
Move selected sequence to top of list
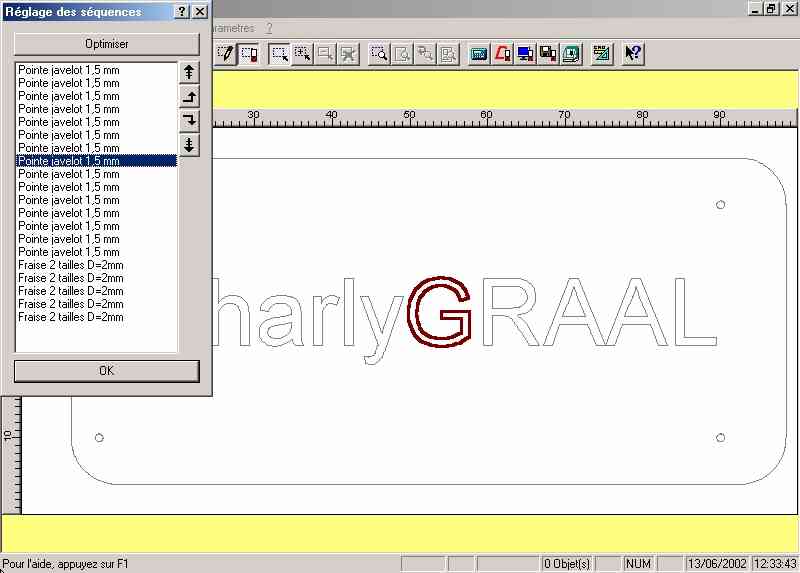189,72
